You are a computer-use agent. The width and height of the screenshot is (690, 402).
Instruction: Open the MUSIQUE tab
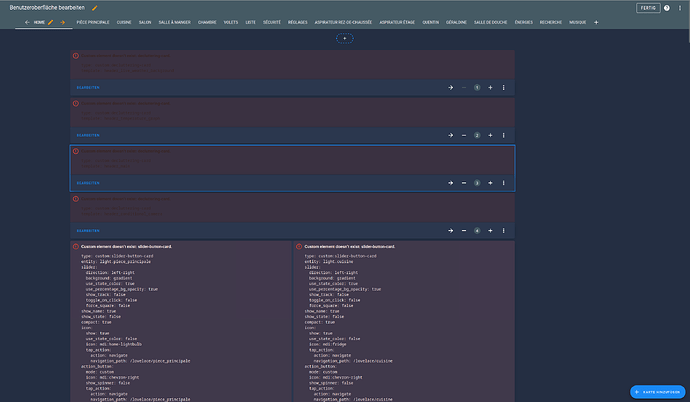578,22
